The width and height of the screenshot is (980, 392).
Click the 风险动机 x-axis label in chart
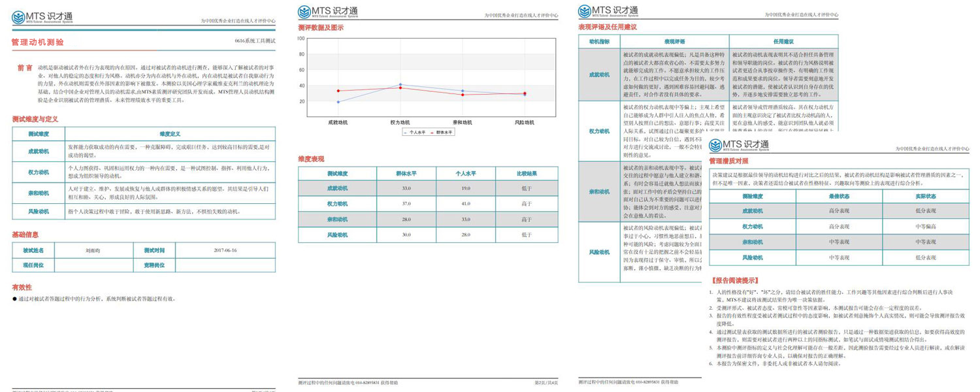coord(525,122)
